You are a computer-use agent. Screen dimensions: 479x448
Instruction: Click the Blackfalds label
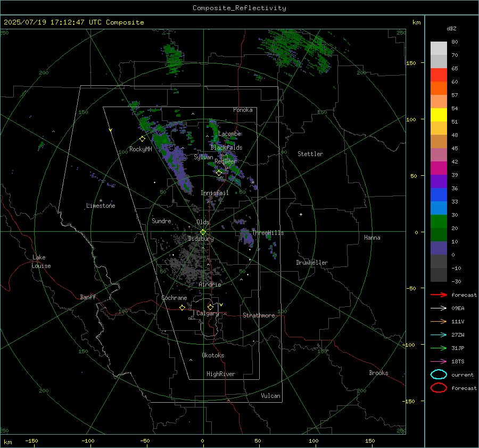pos(226,148)
